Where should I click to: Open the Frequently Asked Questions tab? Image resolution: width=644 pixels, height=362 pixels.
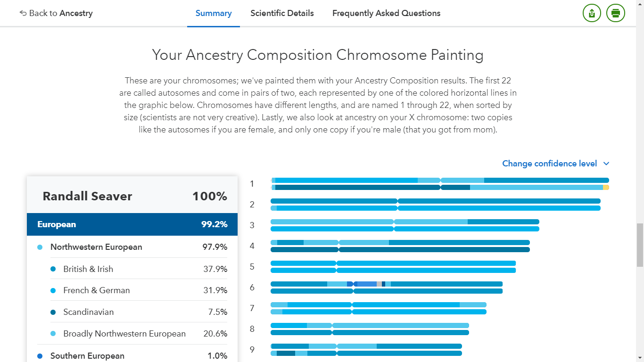pos(386,13)
